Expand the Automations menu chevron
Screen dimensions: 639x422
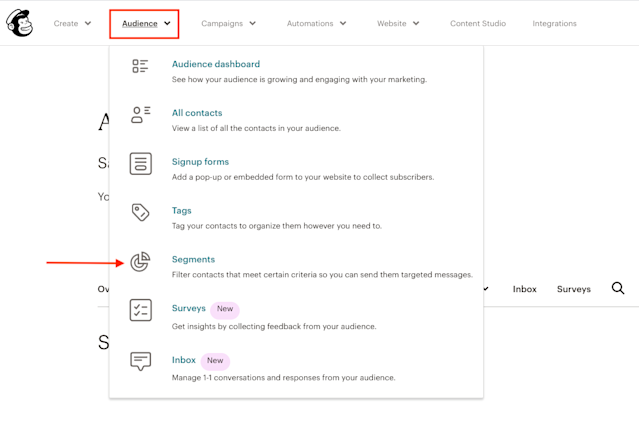coord(343,23)
